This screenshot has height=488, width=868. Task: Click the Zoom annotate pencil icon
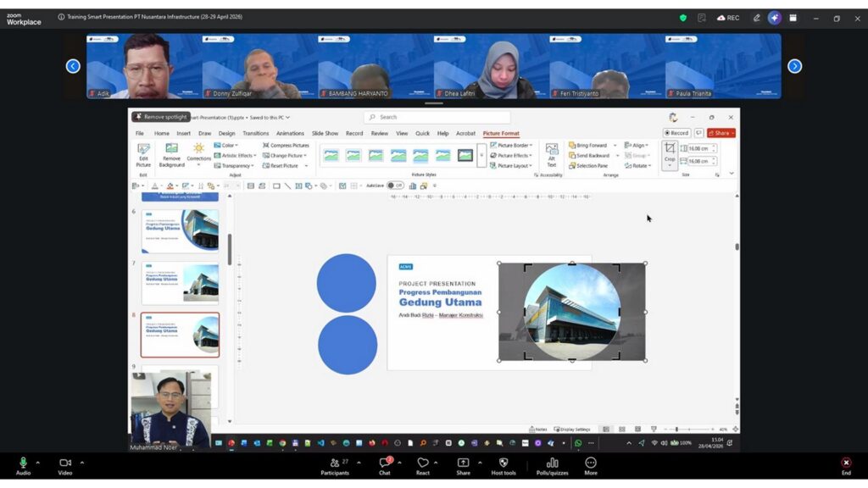[x=756, y=18]
